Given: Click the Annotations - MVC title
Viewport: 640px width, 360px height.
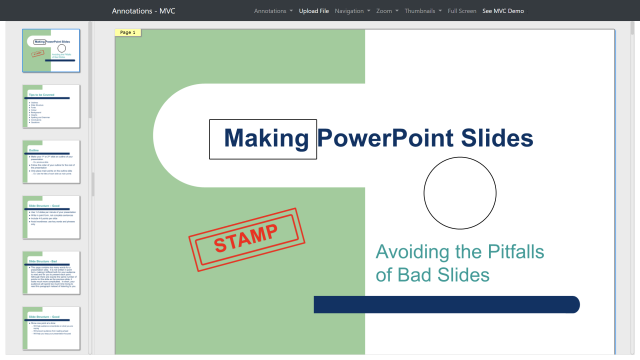Looking at the screenshot, I should (x=143, y=11).
